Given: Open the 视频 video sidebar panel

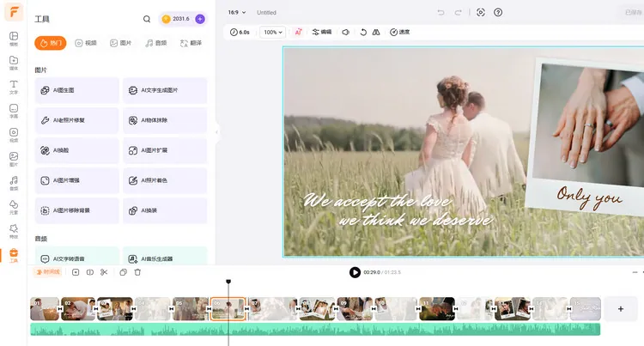Looking at the screenshot, I should tap(14, 135).
